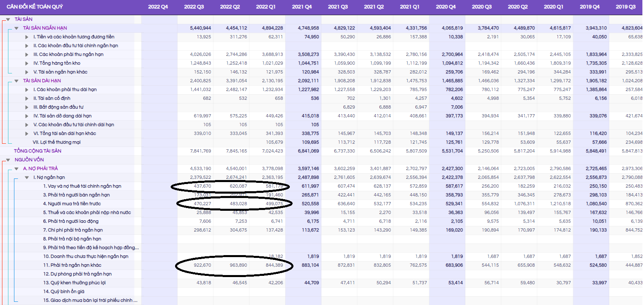Collapse the TÀI SẢN DÀI HẠN group
This screenshot has width=644, height=305.
16,81
